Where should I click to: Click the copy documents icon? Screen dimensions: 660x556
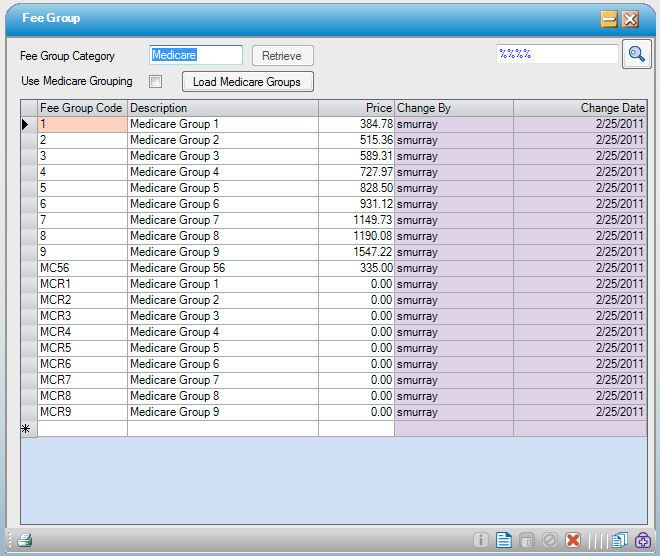[619, 540]
